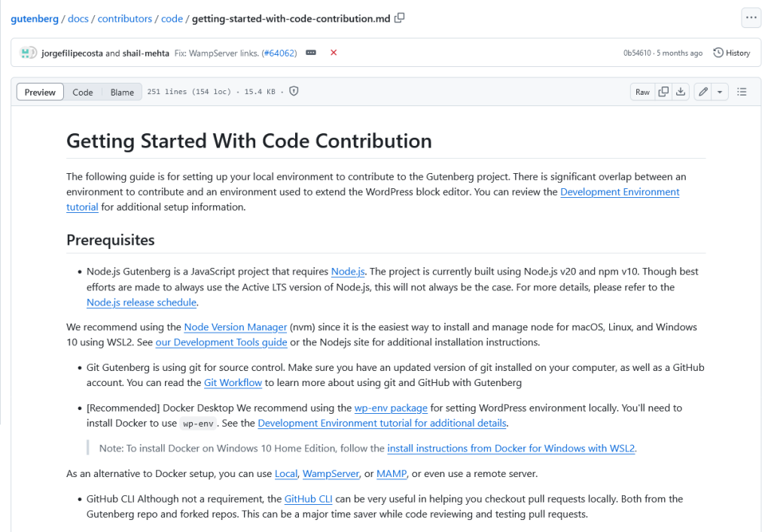
Task: Open commit History
Action: tap(732, 53)
